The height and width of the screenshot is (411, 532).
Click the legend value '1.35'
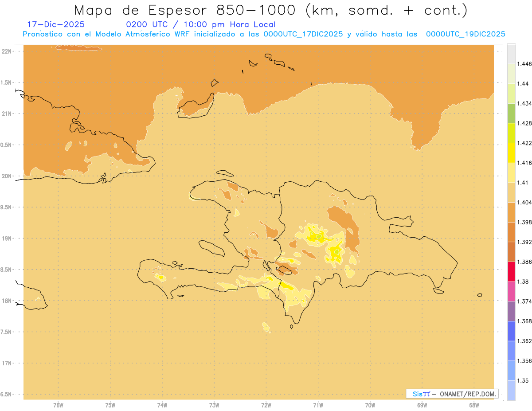(x=523, y=380)
